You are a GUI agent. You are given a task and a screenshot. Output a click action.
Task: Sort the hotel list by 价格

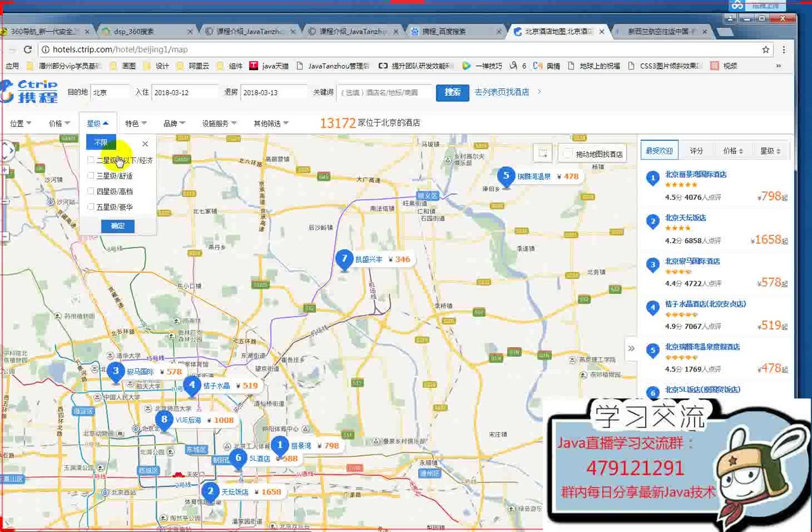(733, 151)
